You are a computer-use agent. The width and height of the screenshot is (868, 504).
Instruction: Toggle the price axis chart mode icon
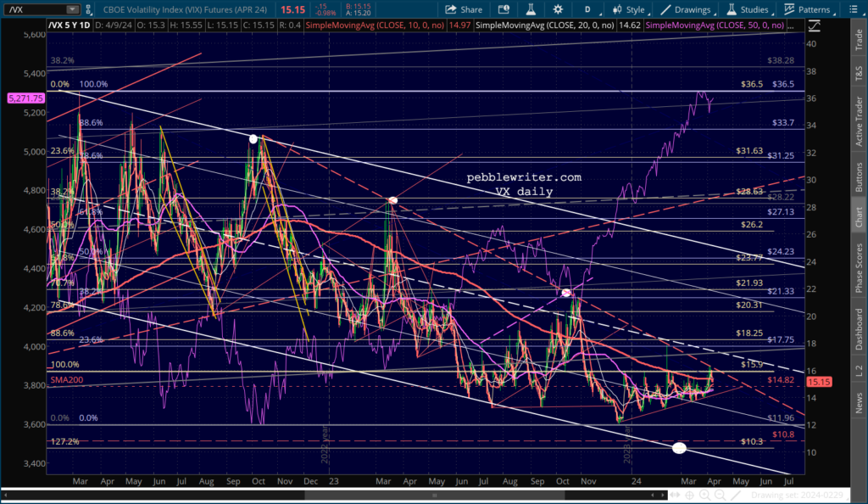coord(815,25)
